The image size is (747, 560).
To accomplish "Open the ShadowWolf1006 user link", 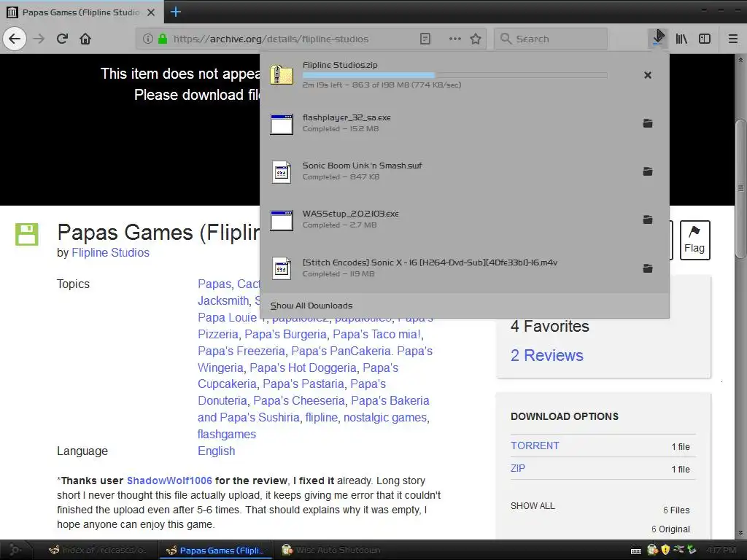I will pos(169,481).
